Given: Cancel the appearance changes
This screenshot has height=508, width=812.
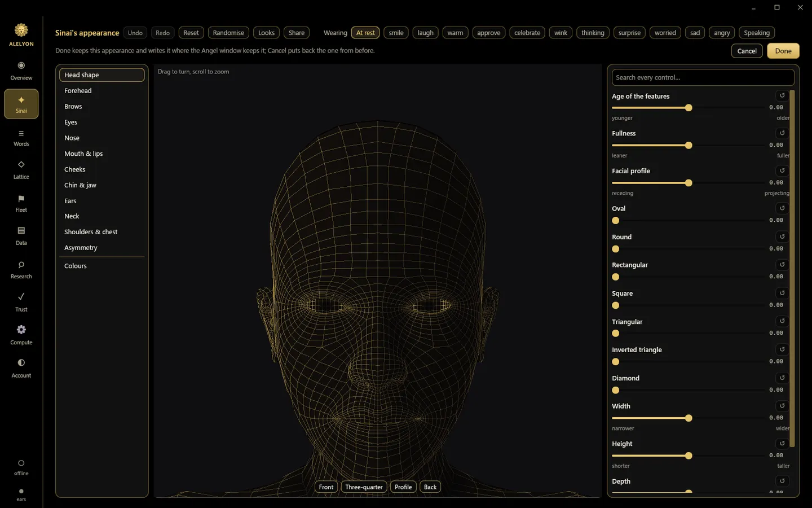Looking at the screenshot, I should [x=747, y=51].
